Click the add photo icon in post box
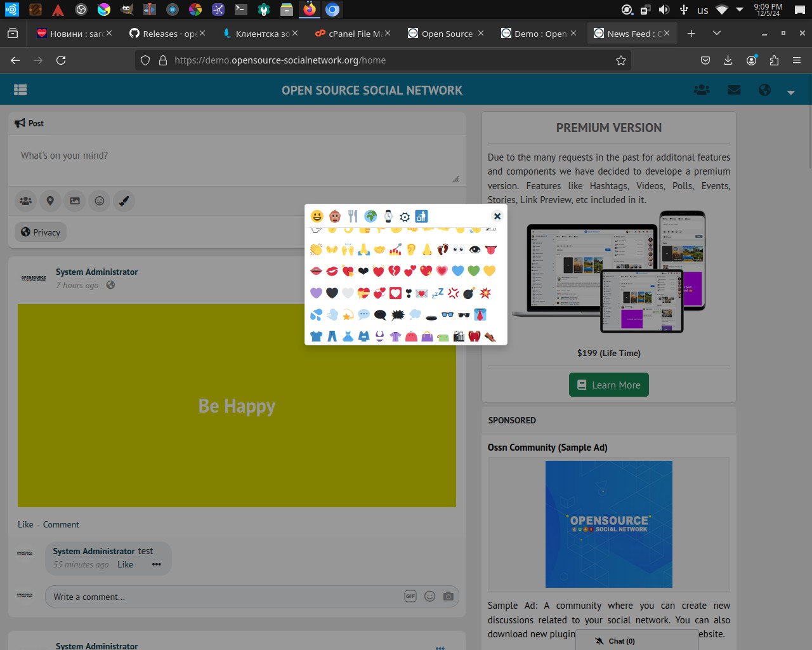 click(x=75, y=201)
